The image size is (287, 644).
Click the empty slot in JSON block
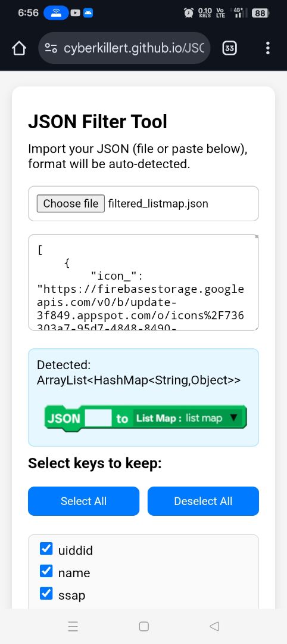point(98,417)
